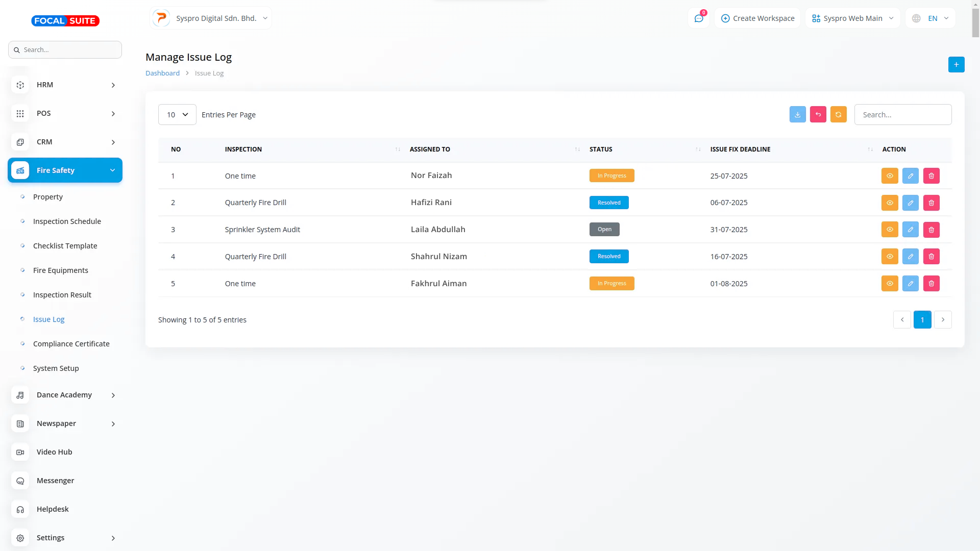The image size is (980, 551).
Task: Open the chat notifications icon
Action: pyautogui.click(x=699, y=18)
